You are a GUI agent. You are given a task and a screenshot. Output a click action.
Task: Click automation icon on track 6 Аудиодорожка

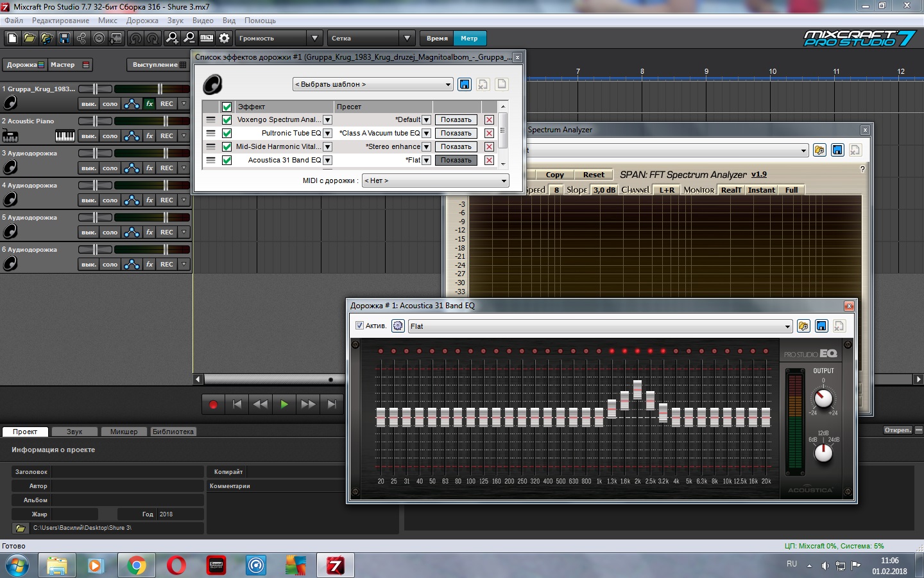pyautogui.click(x=132, y=265)
